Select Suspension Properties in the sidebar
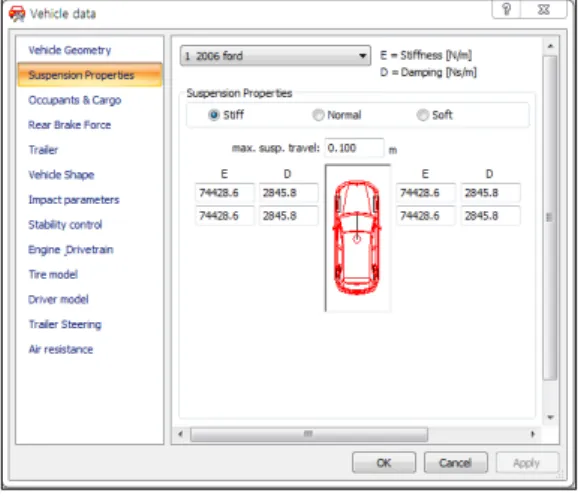578x496 pixels. (x=90, y=75)
